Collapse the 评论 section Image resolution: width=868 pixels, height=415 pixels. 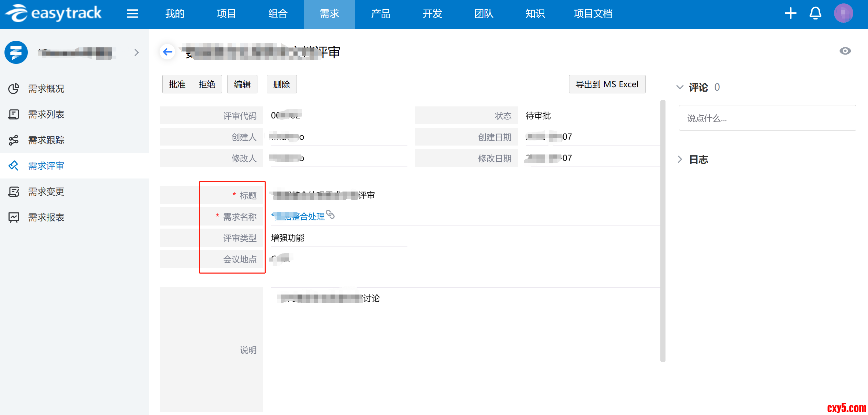(680, 87)
